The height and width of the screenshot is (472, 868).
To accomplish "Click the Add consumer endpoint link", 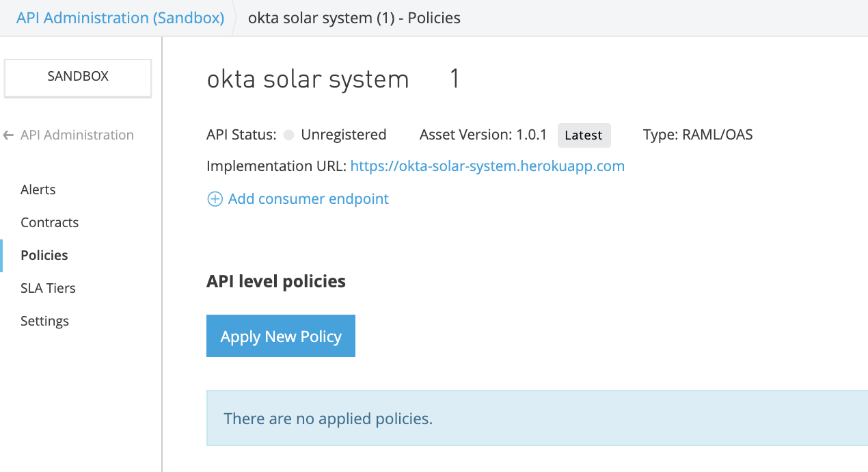I will [x=308, y=199].
